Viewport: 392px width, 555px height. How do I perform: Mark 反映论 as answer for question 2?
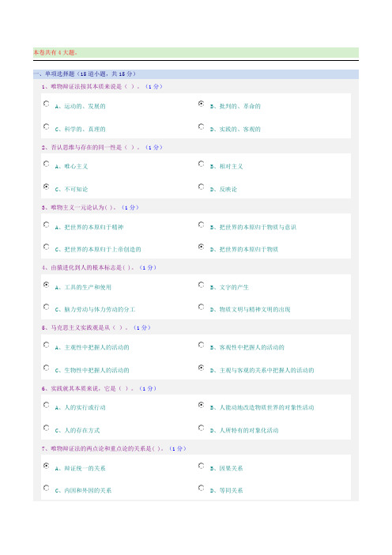(202, 187)
